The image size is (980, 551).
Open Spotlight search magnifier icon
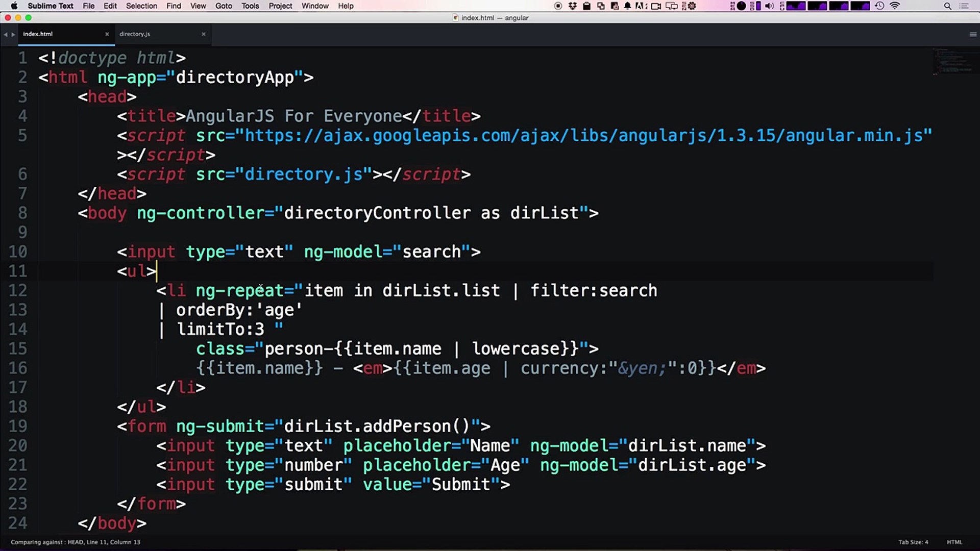pos(947,6)
